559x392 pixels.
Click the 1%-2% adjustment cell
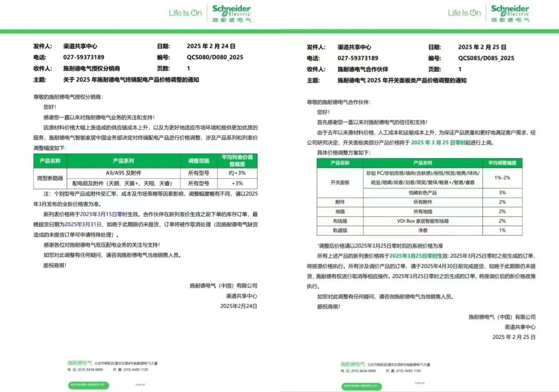tap(502, 178)
